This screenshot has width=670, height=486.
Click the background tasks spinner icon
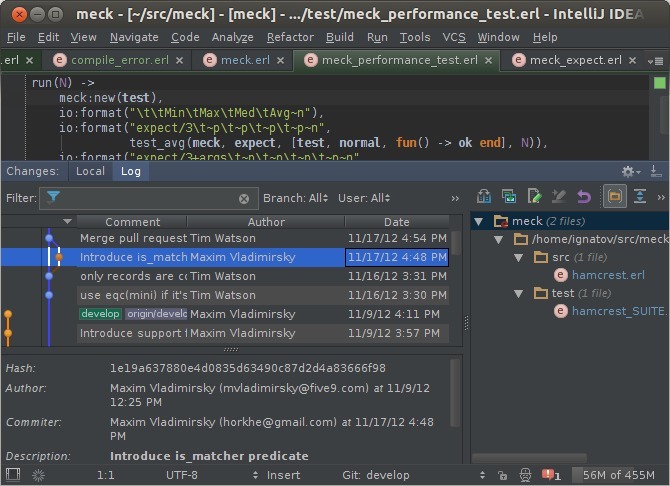[x=39, y=475]
